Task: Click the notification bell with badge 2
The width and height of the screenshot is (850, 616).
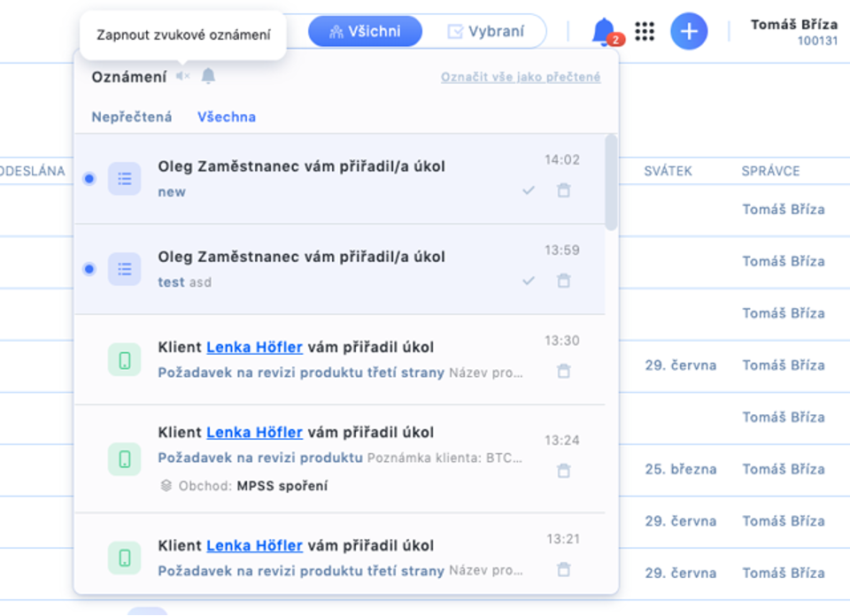Action: tap(605, 32)
